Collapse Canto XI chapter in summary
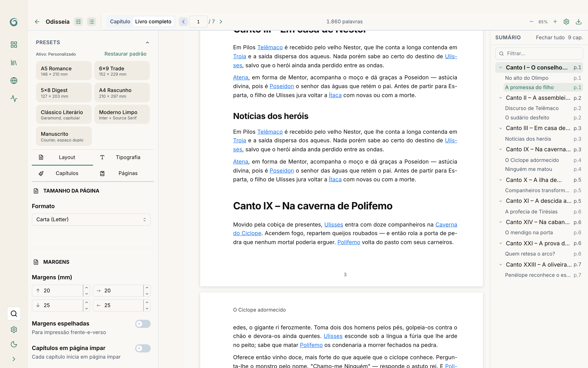The width and height of the screenshot is (588, 368). coord(501,201)
